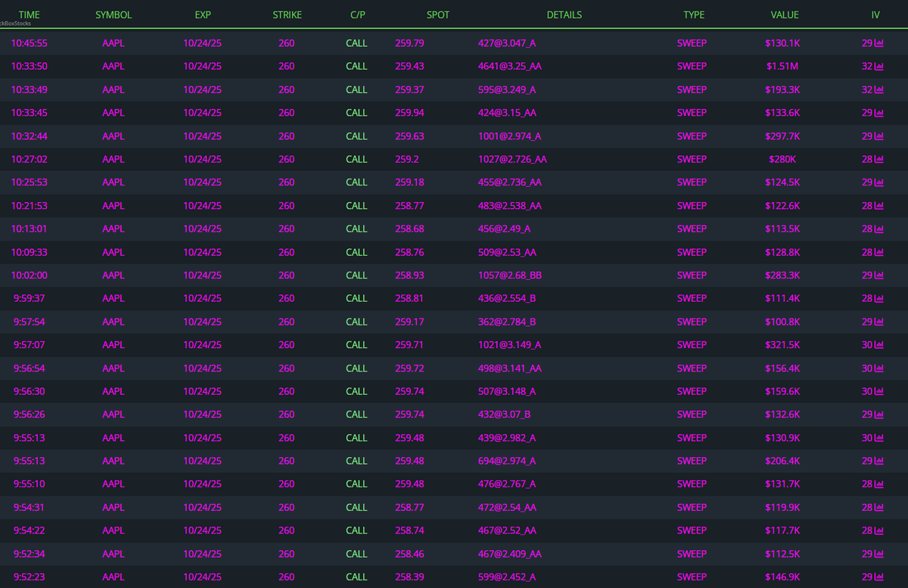Click details 1057@2.68_BB
The height and width of the screenshot is (588, 908).
coord(509,275)
